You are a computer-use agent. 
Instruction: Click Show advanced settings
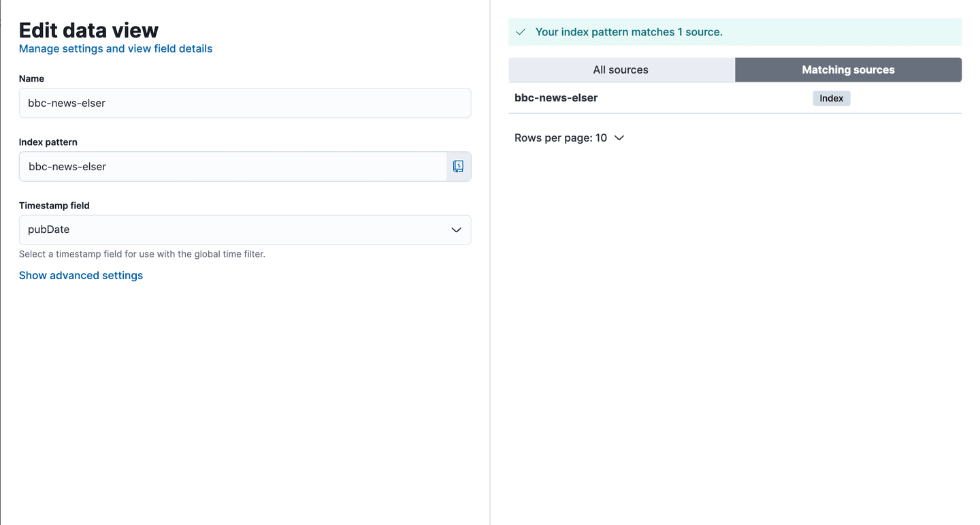[x=80, y=275]
